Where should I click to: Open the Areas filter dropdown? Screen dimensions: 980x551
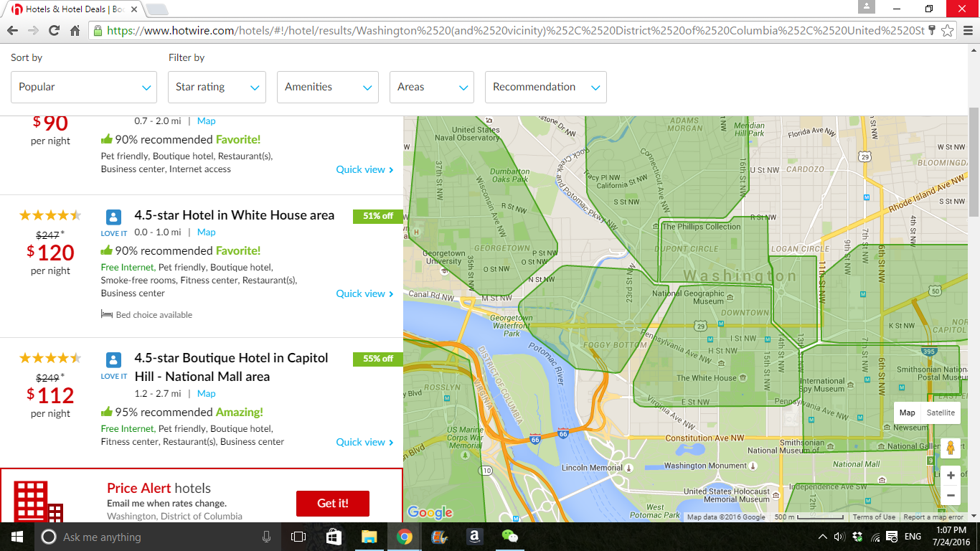click(431, 87)
